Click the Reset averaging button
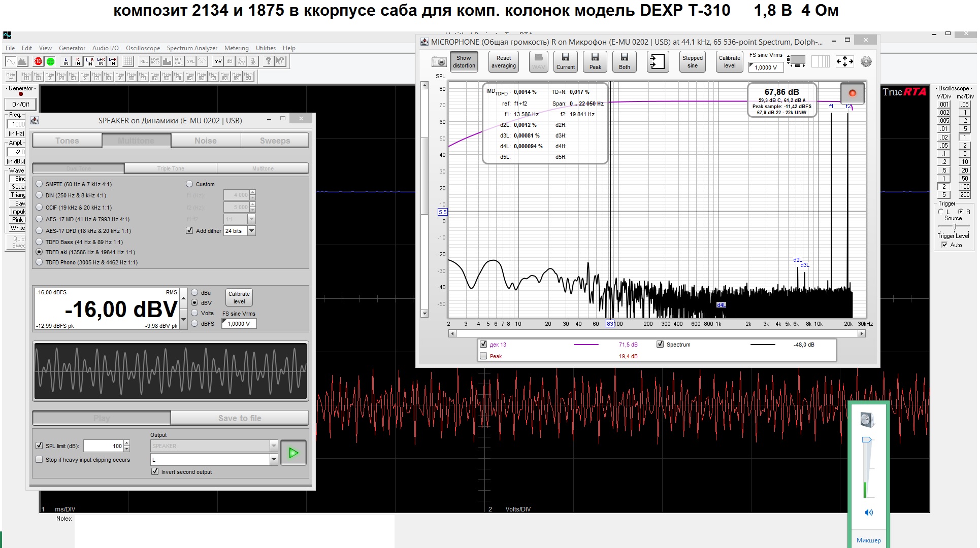980x548 pixels. [x=503, y=61]
